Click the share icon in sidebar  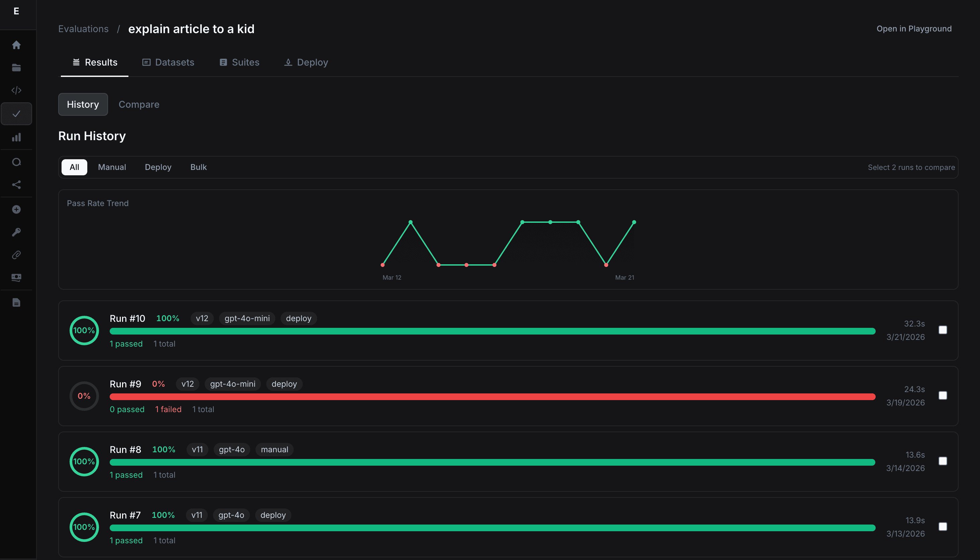tap(16, 185)
